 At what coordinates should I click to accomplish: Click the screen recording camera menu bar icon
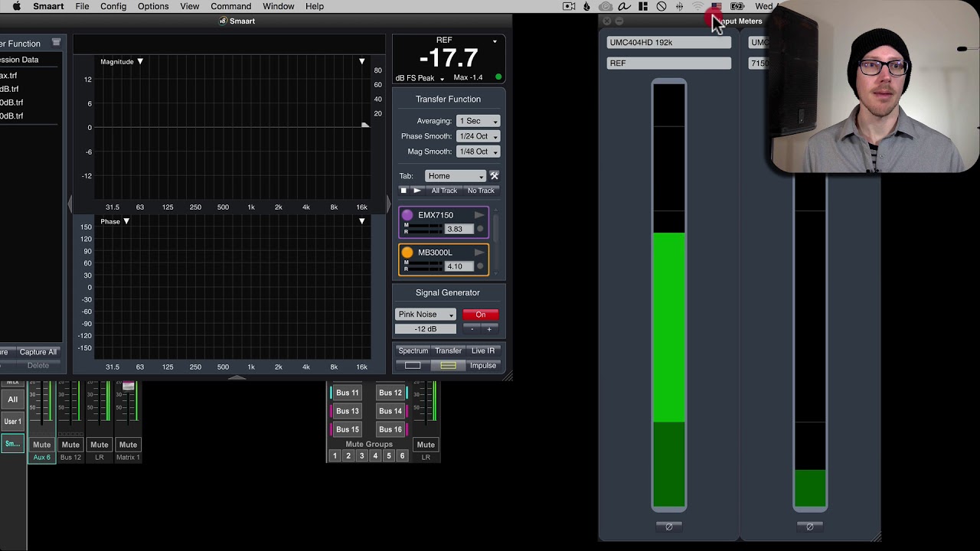coord(569,6)
